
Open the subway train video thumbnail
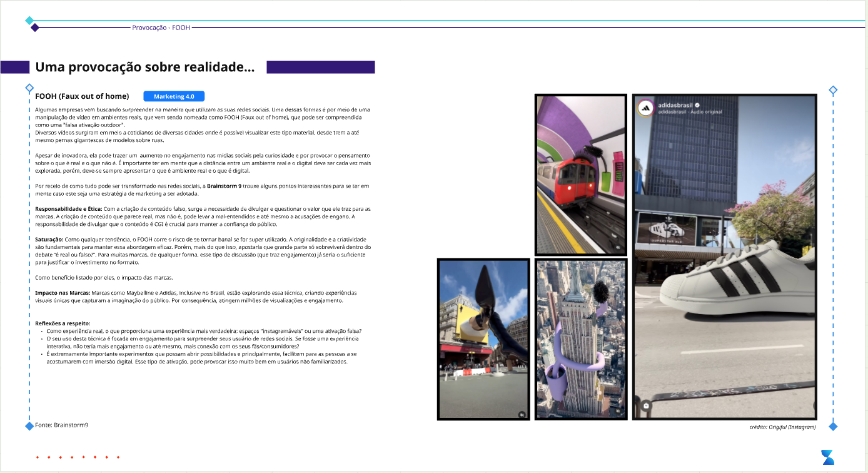580,175
